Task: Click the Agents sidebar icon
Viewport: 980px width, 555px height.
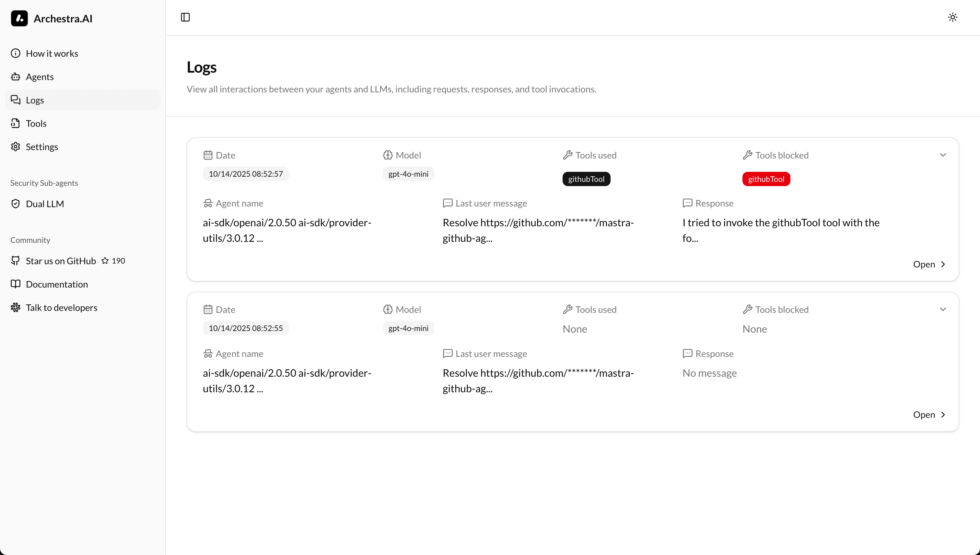Action: click(16, 77)
